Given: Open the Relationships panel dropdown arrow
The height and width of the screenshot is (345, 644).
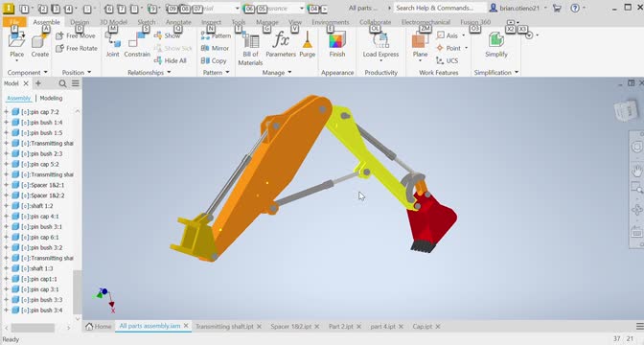Looking at the screenshot, I should (x=169, y=72).
